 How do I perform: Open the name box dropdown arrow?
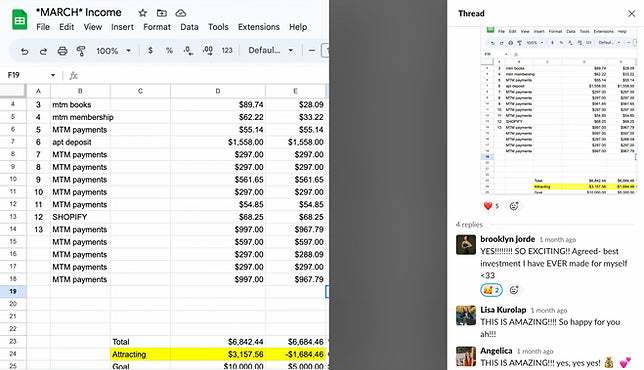coord(53,75)
